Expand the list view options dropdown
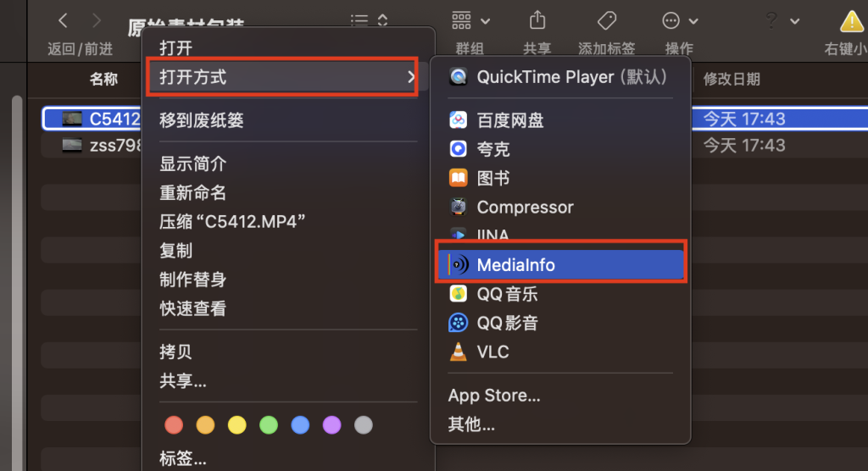Image resolution: width=868 pixels, height=471 pixels. tap(370, 20)
